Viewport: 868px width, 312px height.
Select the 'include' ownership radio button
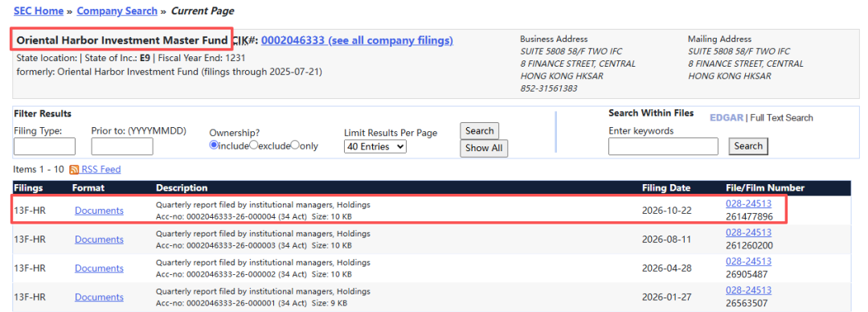point(214,146)
